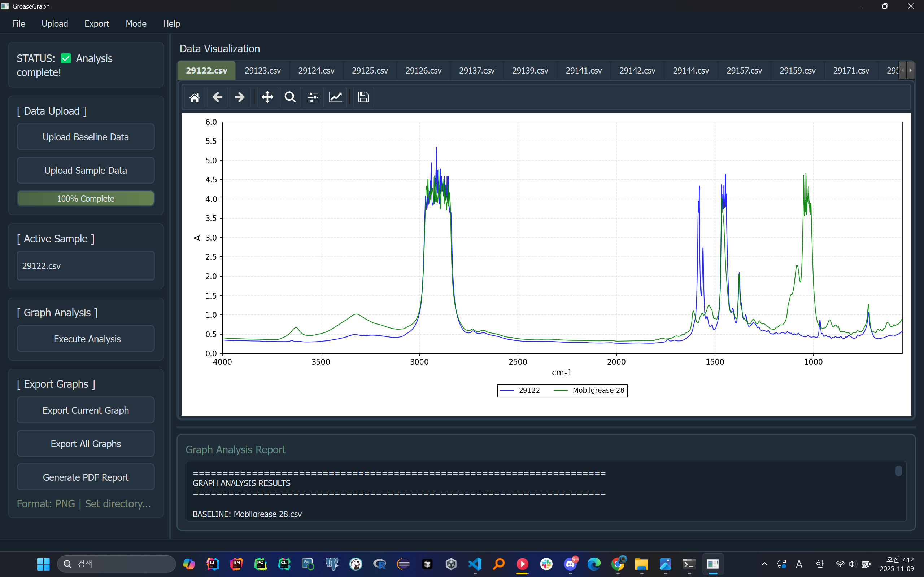Open the Export menu
This screenshot has height=577, width=924.
97,24
